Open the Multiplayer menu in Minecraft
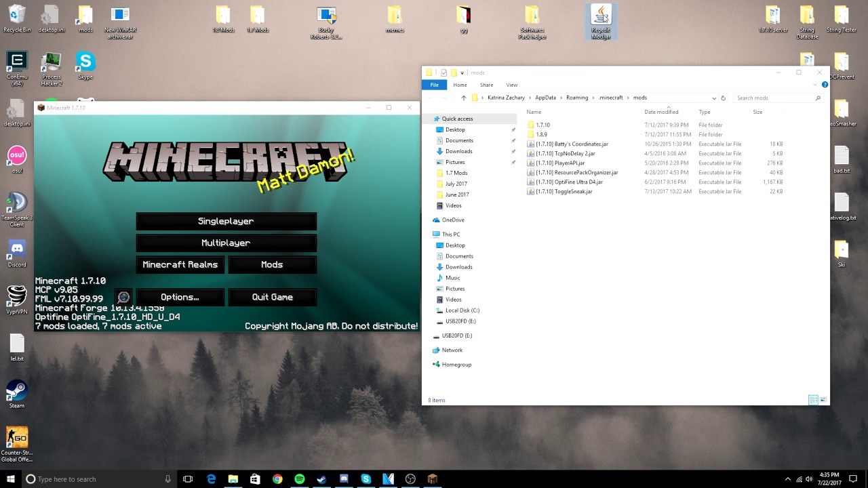The image size is (868, 488). coord(226,243)
